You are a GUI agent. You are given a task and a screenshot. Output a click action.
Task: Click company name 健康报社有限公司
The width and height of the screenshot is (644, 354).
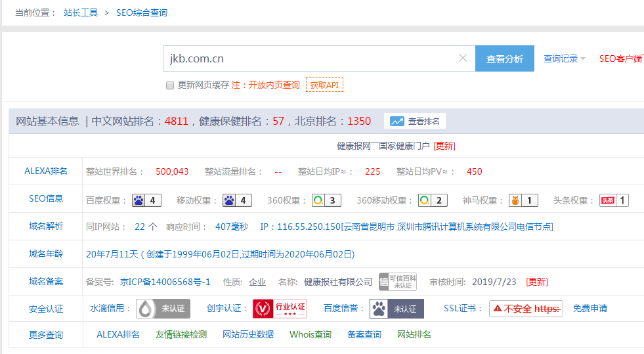pos(338,282)
